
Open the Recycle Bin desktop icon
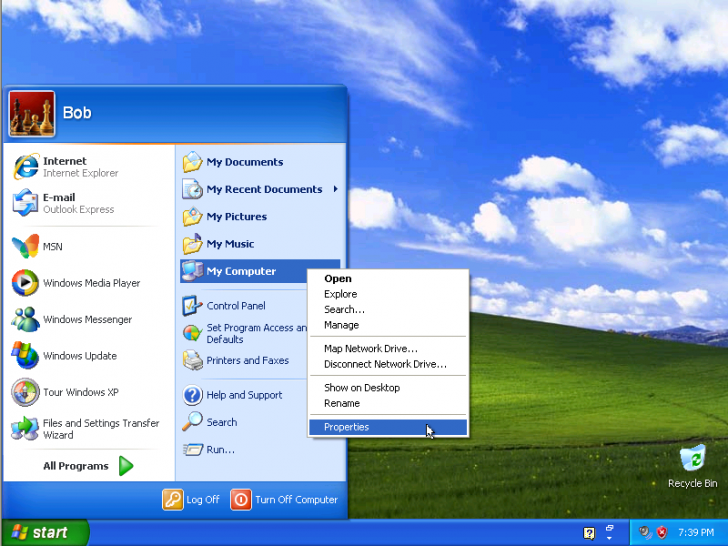[x=692, y=459]
